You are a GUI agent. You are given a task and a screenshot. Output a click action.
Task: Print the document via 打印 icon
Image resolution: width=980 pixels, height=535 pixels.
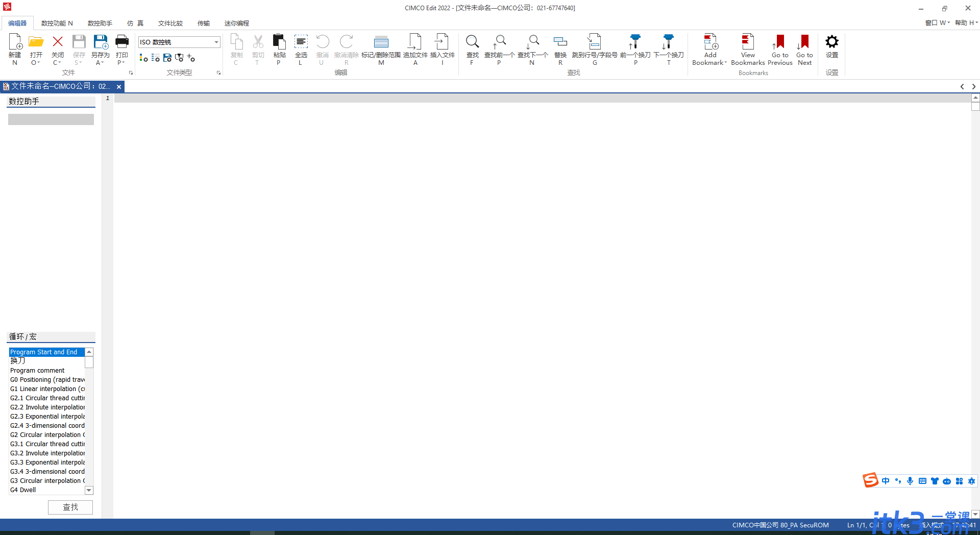point(122,43)
